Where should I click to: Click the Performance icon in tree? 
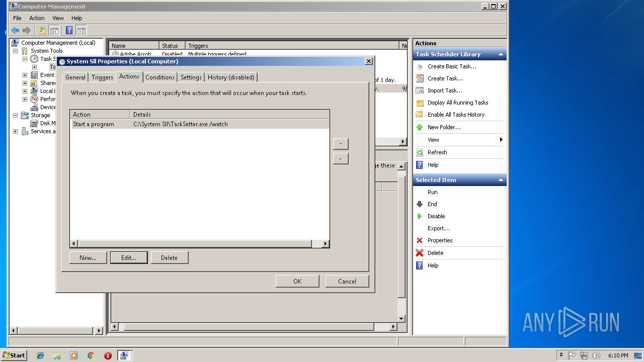[x=34, y=99]
